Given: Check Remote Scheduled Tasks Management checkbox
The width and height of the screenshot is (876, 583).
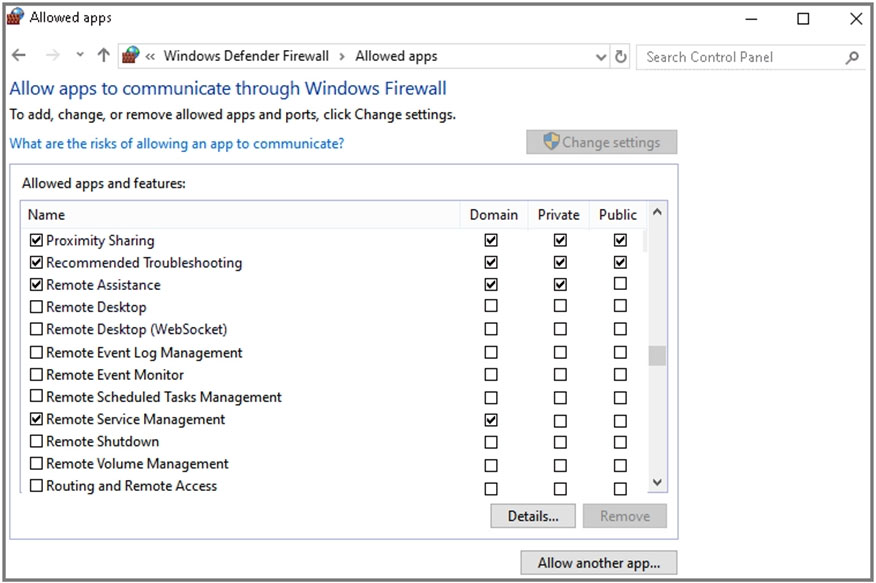Looking at the screenshot, I should pos(36,396).
